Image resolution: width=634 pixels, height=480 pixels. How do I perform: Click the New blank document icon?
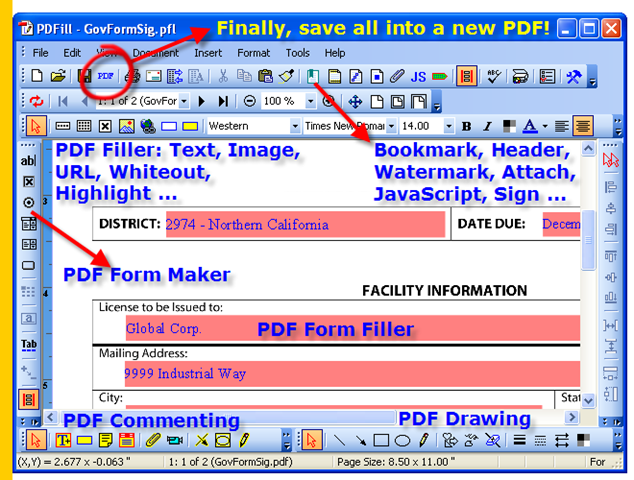click(37, 76)
